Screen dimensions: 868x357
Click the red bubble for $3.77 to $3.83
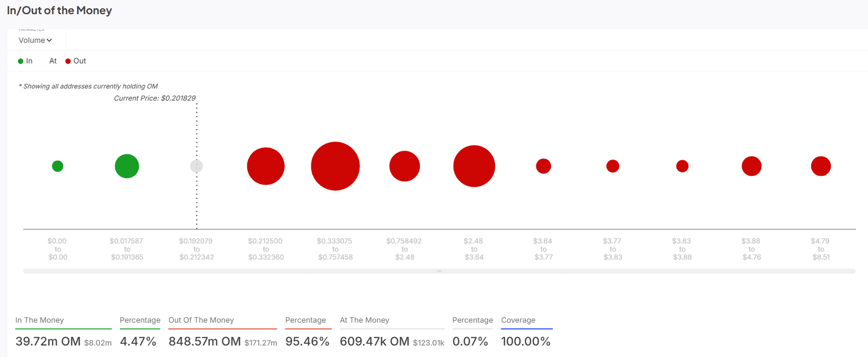click(x=613, y=166)
